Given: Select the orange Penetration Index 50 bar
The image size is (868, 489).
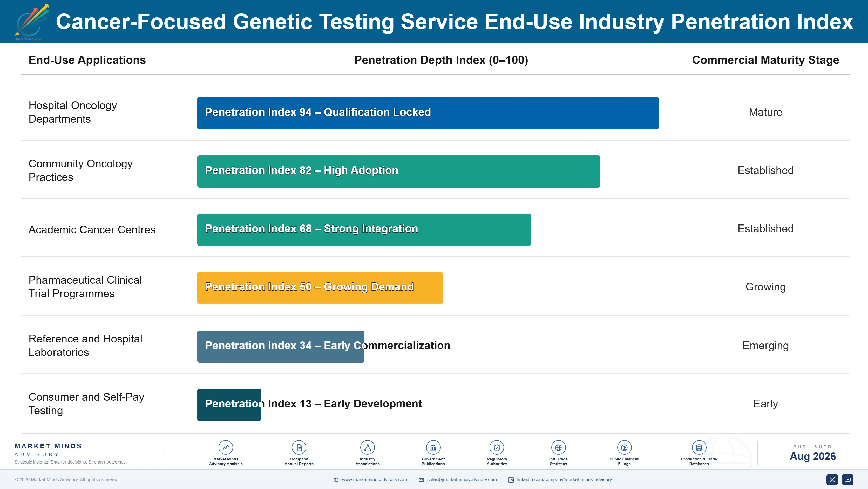Looking at the screenshot, I should pos(320,288).
